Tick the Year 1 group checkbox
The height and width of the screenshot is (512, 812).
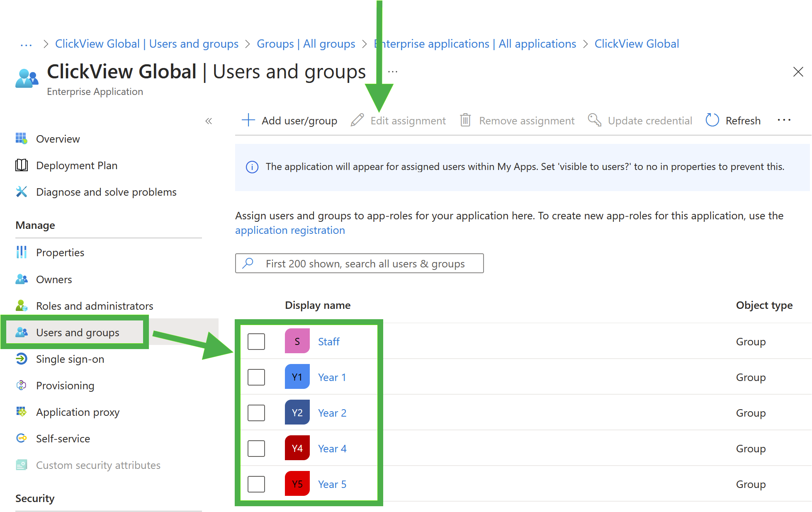point(256,377)
